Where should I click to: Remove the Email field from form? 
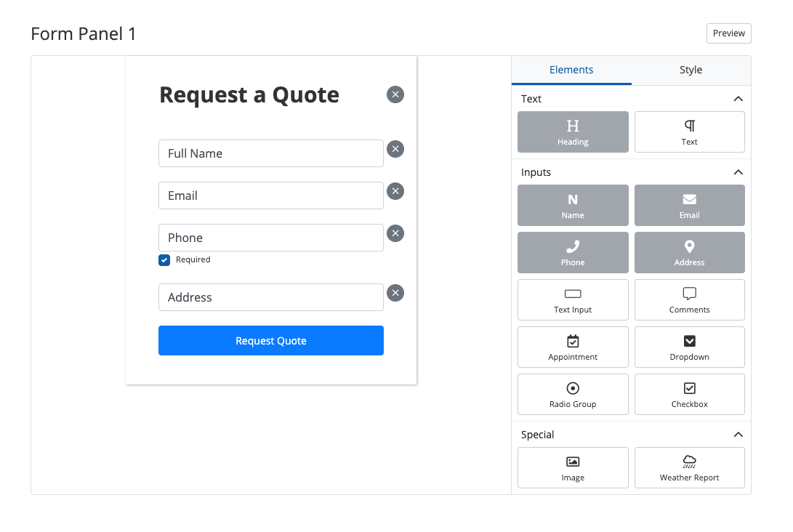pyautogui.click(x=395, y=191)
